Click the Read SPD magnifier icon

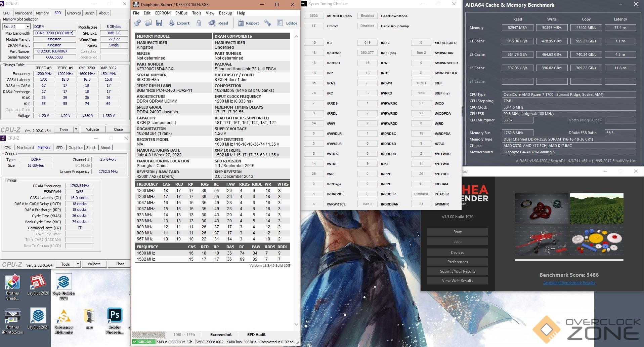[218, 23]
